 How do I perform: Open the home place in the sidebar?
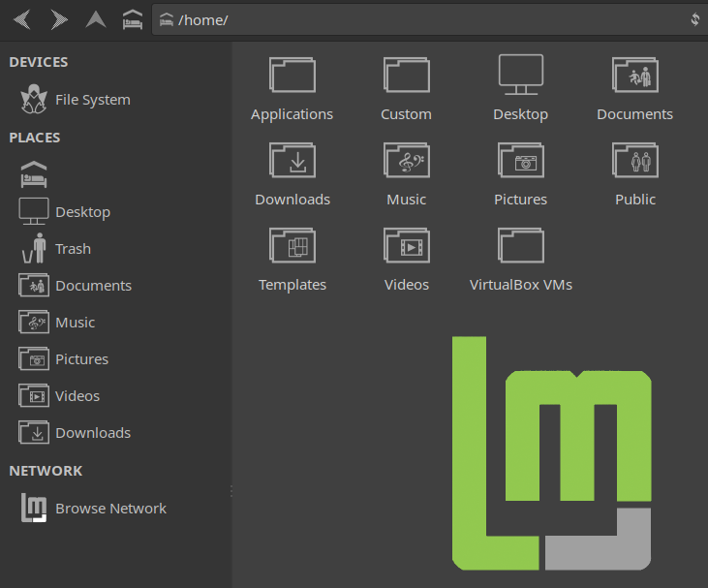pos(34,174)
